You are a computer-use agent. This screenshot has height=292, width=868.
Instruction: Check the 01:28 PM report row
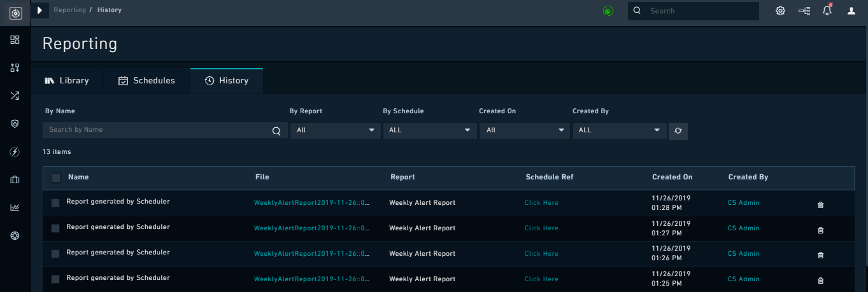coord(55,203)
